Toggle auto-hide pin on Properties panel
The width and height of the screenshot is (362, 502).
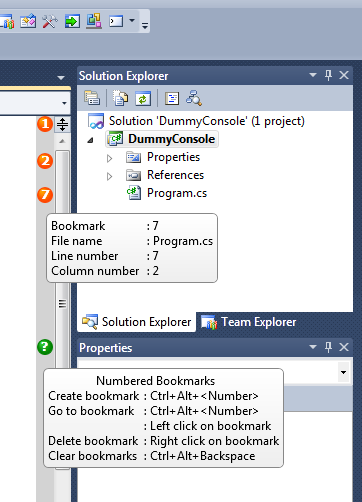(328, 347)
